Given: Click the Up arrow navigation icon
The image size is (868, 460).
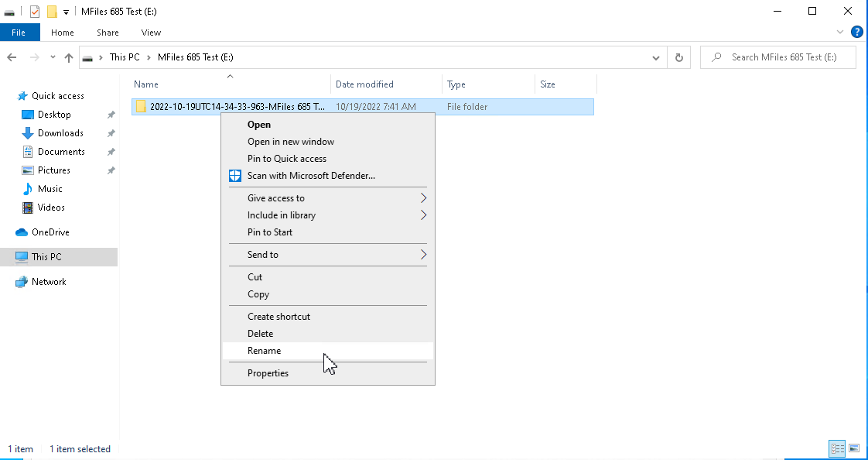Looking at the screenshot, I should coord(69,57).
